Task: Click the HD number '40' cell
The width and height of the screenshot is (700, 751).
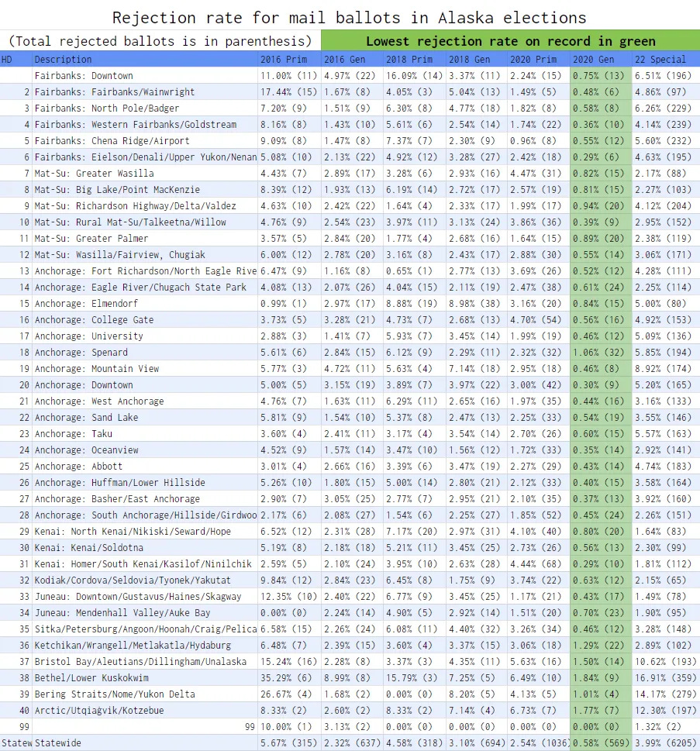Action: [x=16, y=711]
